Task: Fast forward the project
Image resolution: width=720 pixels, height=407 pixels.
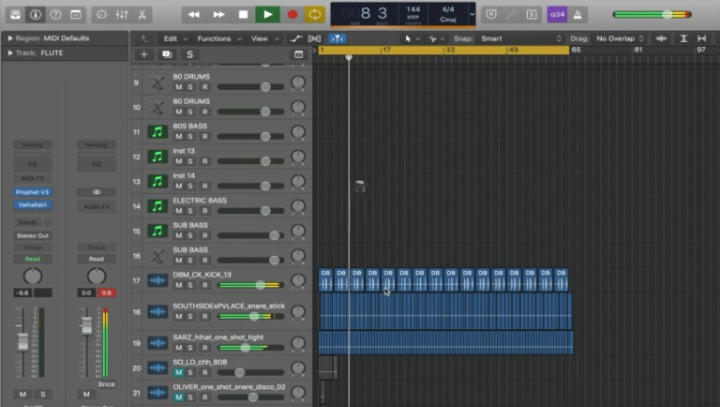Action: coord(219,15)
